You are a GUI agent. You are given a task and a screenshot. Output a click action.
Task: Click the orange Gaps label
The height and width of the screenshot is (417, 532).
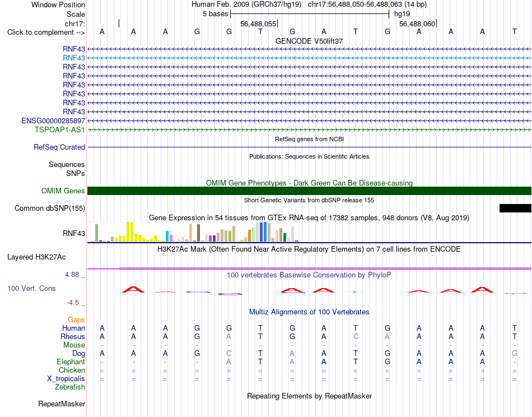pos(76,319)
